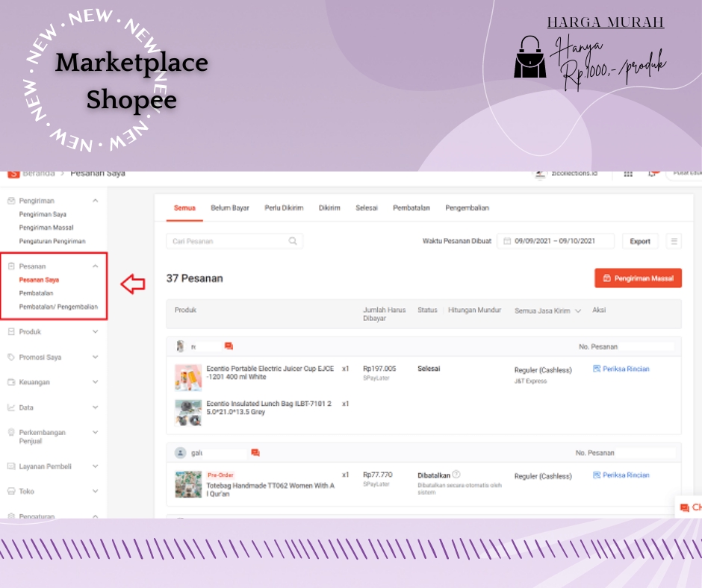
Task: Click the Perkembangan Penjual sidebar icon
Action: pos(12,432)
